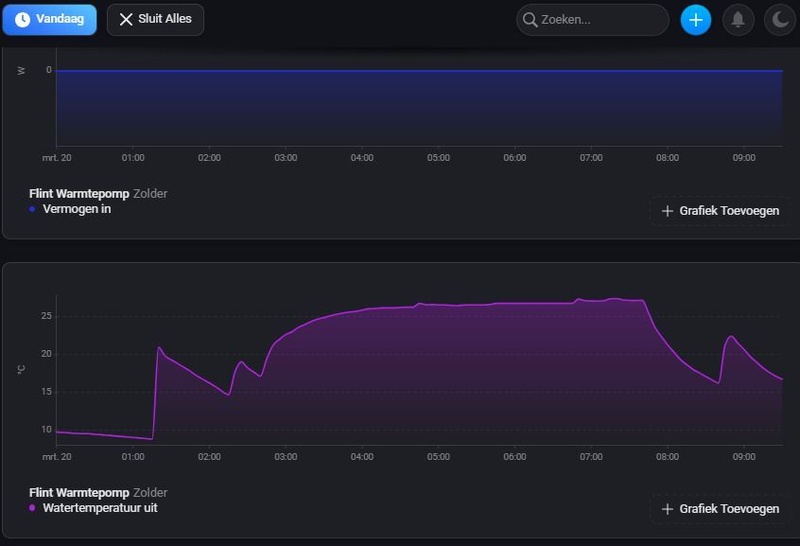Click the blue Vermogen in legend dot
Image resolution: width=800 pixels, height=546 pixels.
[33, 210]
